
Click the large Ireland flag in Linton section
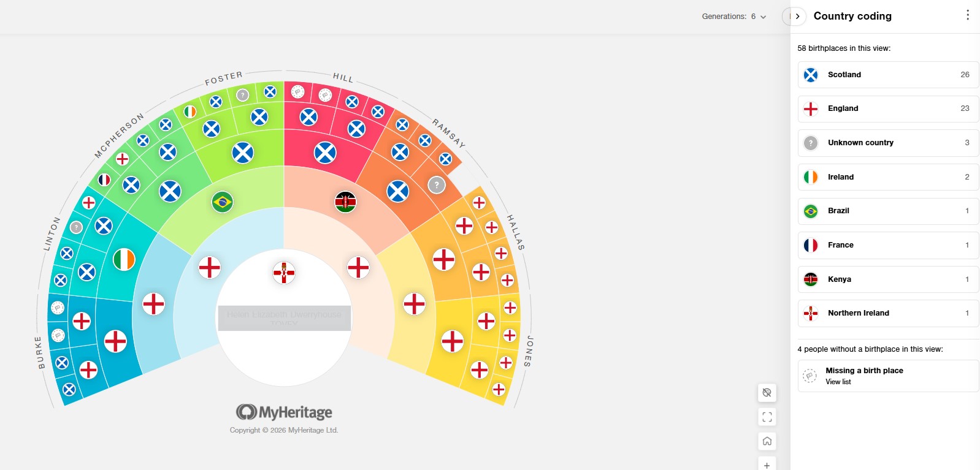[x=124, y=259]
